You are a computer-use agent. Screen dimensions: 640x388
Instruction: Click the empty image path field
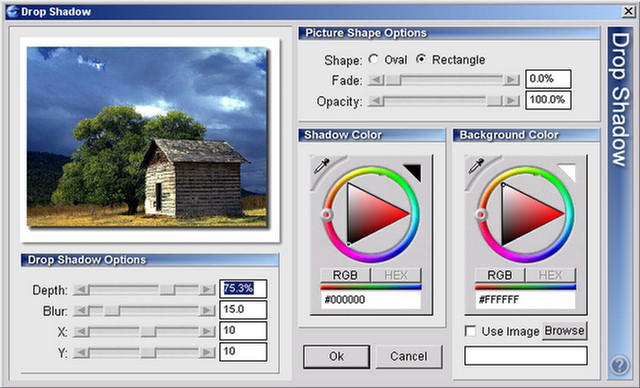click(526, 356)
